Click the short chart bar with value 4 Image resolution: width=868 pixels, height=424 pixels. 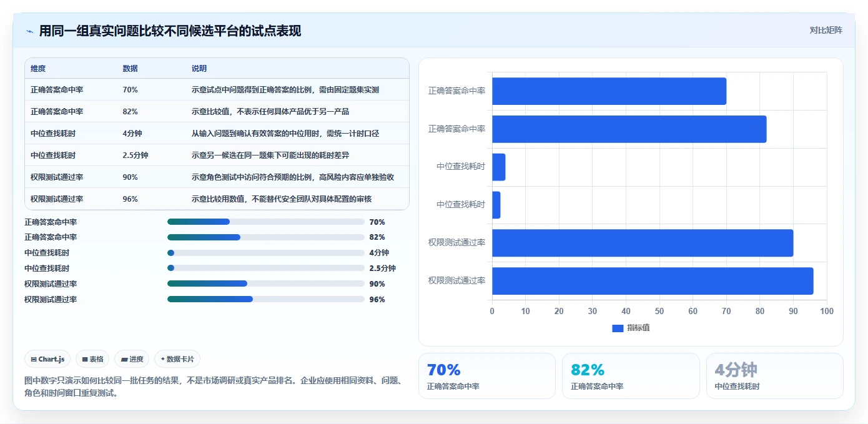pyautogui.click(x=498, y=167)
